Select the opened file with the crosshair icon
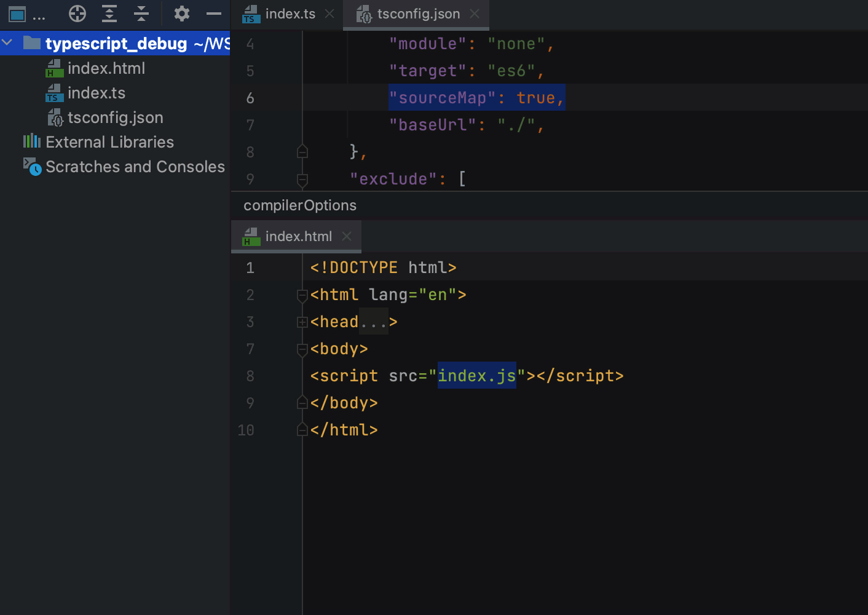Screen dimensions: 868x615 77,14
